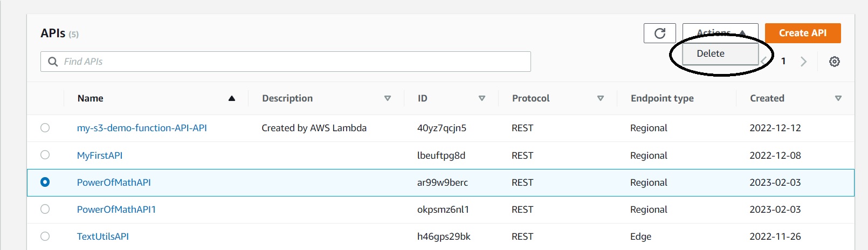Open the MyFirstAPI link

point(100,156)
